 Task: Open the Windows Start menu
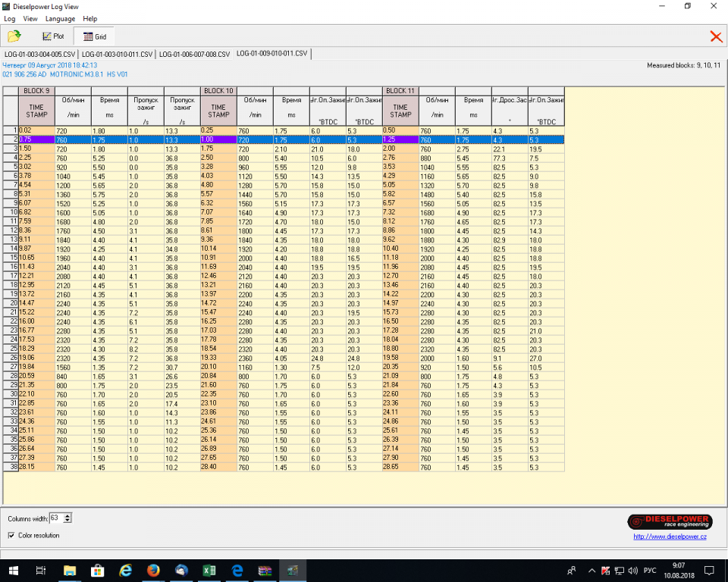[x=14, y=570]
